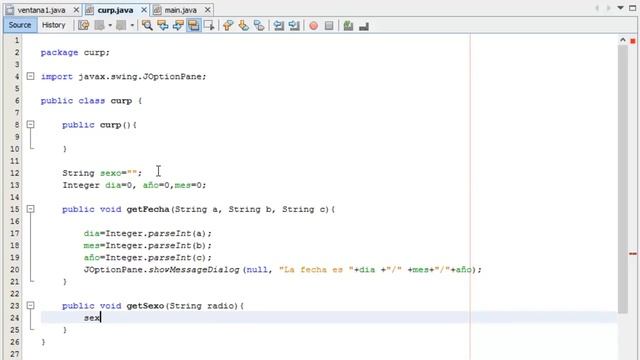Click the 'dia=Integer.parseInt(a);' line
Image resolution: width=640 pixels, height=360 pixels.
pyautogui.click(x=148, y=233)
